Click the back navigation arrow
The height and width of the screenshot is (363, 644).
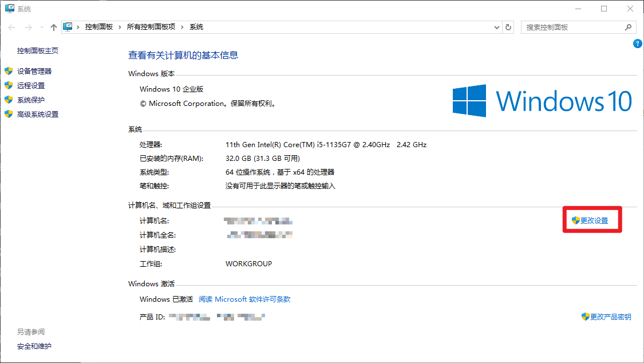(11, 27)
